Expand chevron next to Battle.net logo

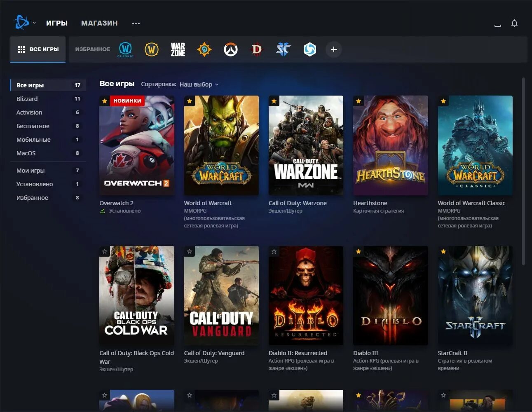click(34, 23)
